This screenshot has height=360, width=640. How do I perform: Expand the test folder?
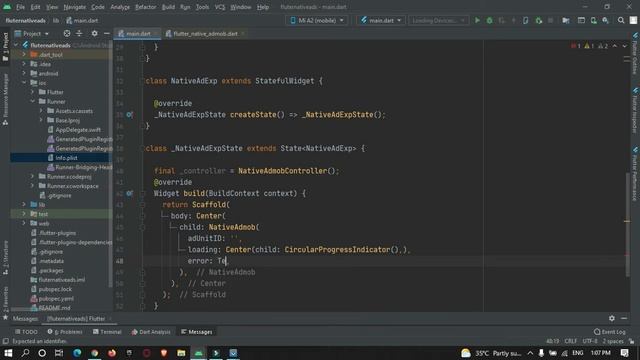coord(24,214)
